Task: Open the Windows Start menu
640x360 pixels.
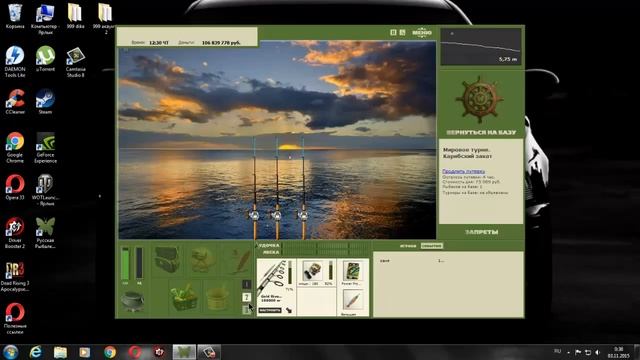Action: click(11, 352)
